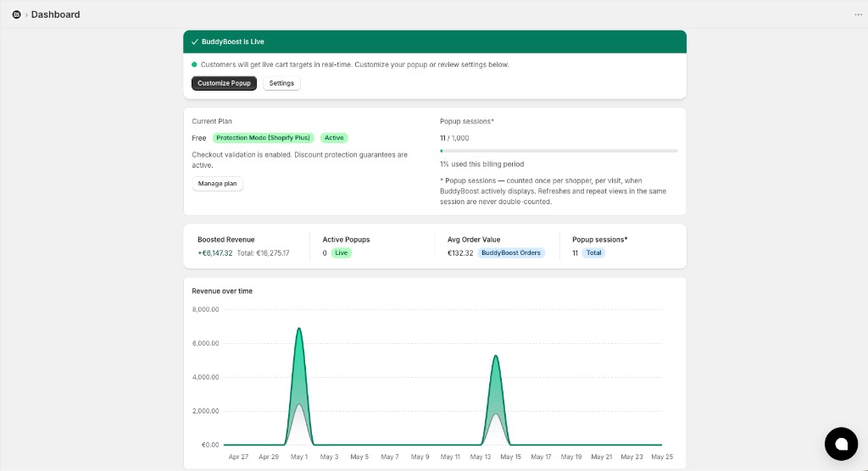Click the €0.00 y-axis label
The height and width of the screenshot is (471, 868).
[210, 445]
